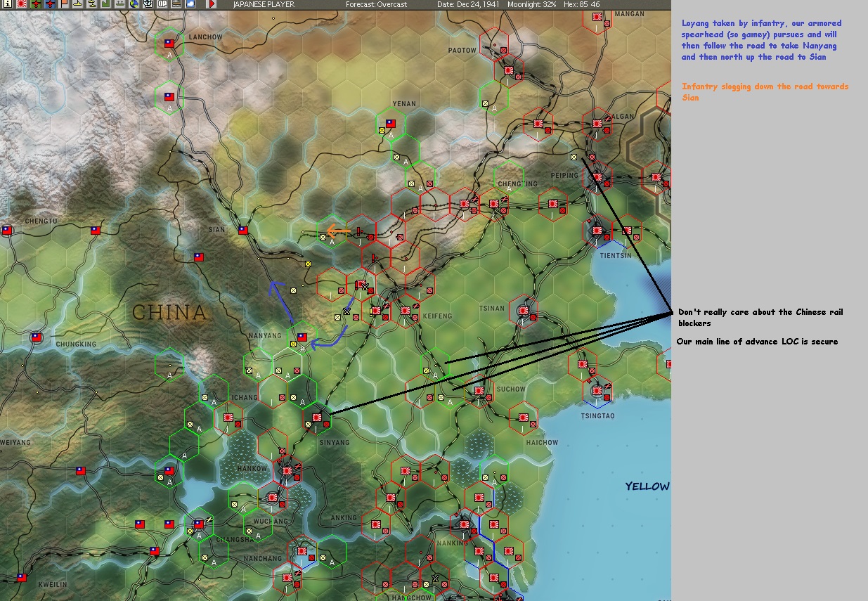Select the Chinese flag at Chengtu
The image size is (868, 601).
(x=6, y=230)
